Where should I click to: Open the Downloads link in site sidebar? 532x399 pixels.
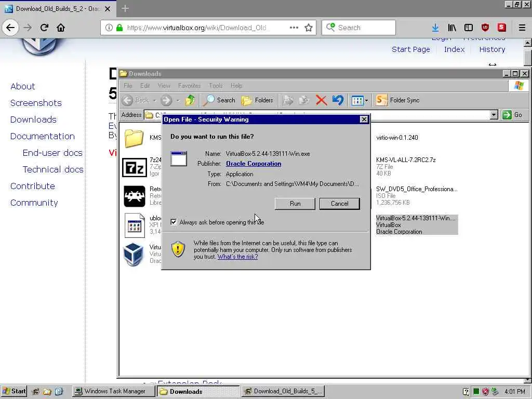(x=34, y=119)
